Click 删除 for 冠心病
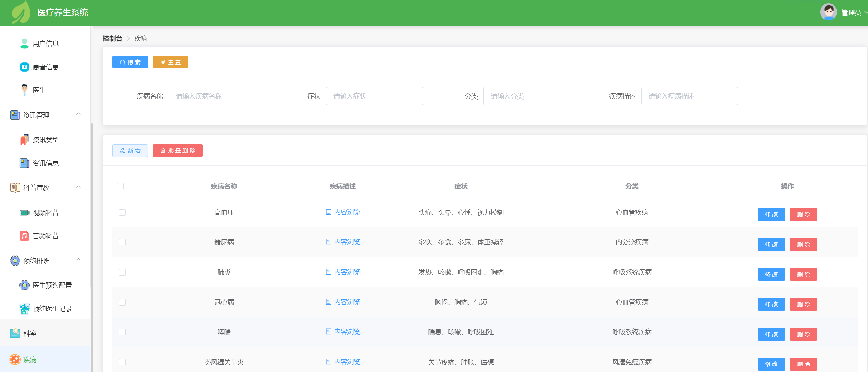 [x=803, y=304]
